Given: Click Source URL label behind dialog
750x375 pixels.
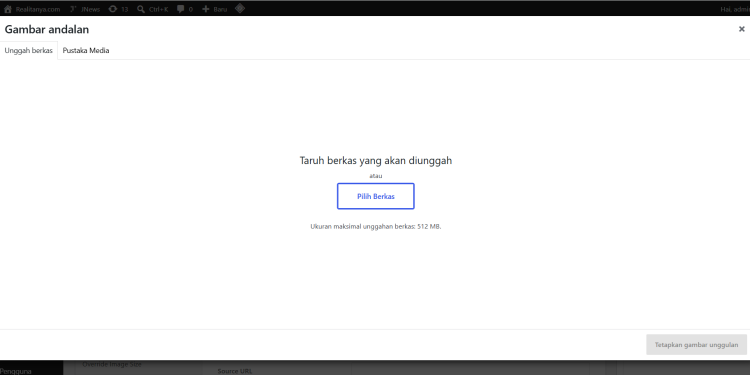Looking at the screenshot, I should pyautogui.click(x=234, y=371).
